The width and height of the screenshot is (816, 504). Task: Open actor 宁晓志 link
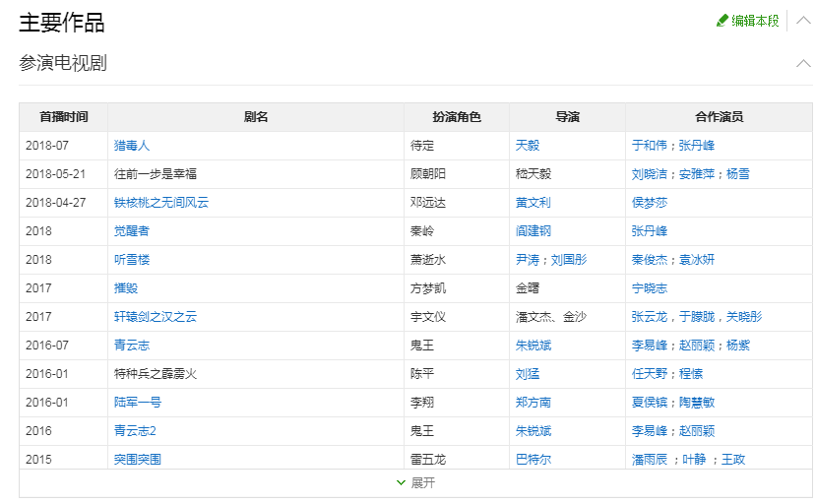649,287
